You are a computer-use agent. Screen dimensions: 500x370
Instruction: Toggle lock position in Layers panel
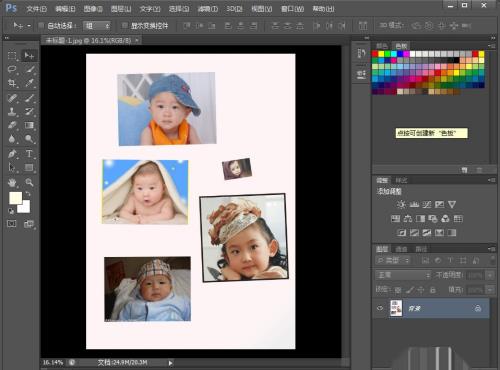click(421, 290)
